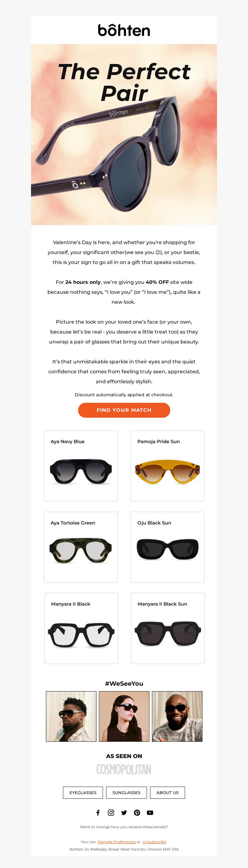Follow the Manage Preferences link
The width and height of the screenshot is (248, 868).
pos(117,842)
